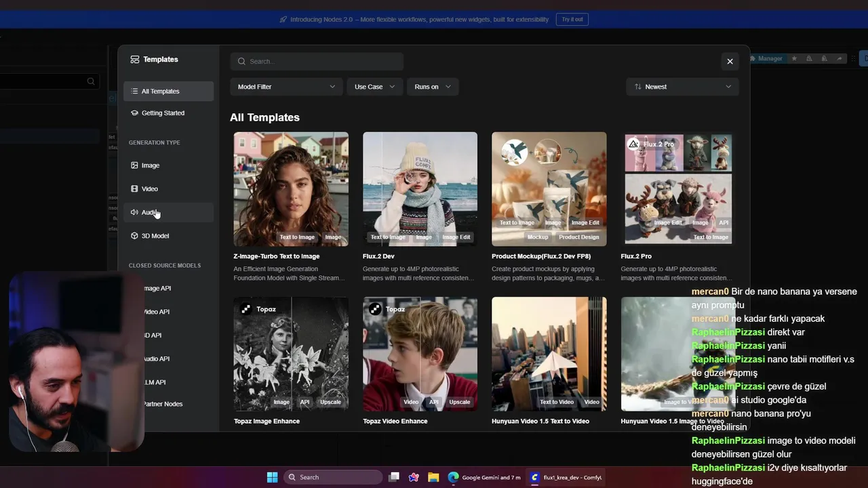The height and width of the screenshot is (488, 868).
Task: Open the Windows Start menu
Action: (272, 477)
